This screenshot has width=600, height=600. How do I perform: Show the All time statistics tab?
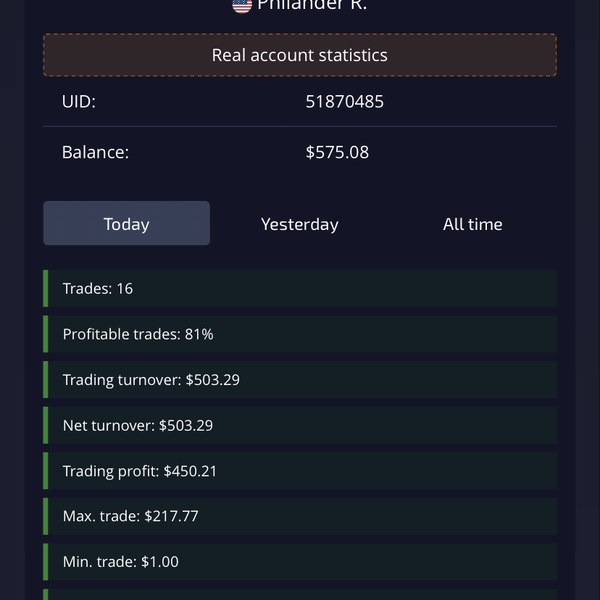[472, 224]
